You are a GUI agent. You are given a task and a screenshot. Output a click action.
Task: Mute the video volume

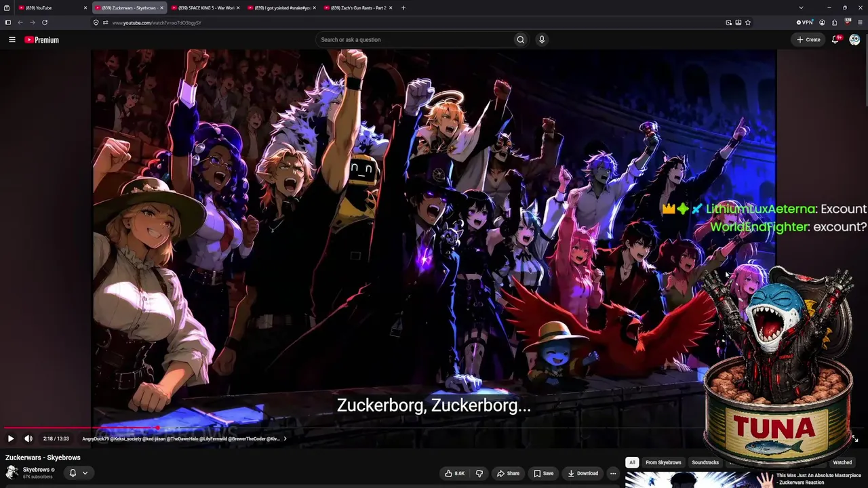click(x=28, y=439)
